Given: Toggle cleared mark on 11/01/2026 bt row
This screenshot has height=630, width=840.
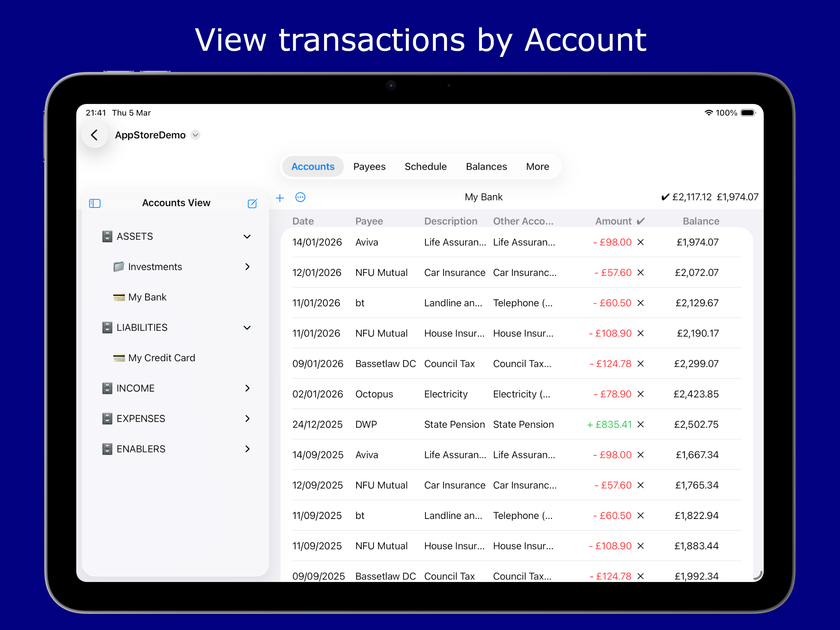Looking at the screenshot, I should tap(641, 303).
